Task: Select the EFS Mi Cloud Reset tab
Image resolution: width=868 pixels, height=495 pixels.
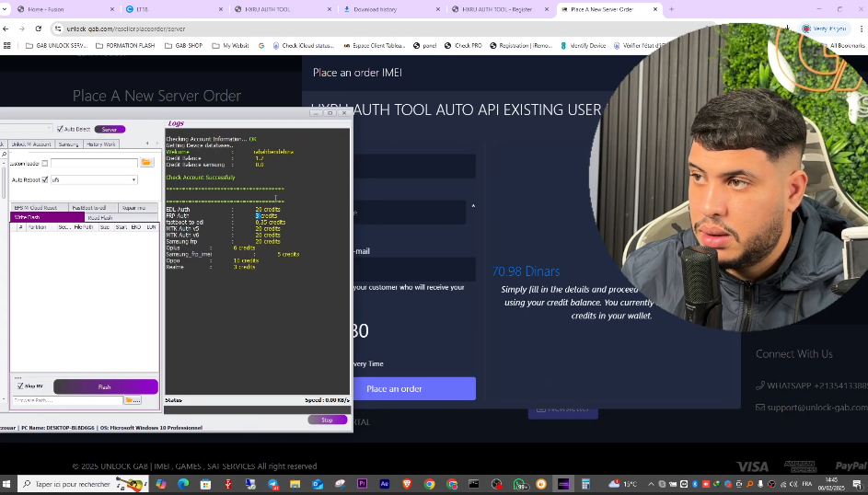Action: coord(39,208)
